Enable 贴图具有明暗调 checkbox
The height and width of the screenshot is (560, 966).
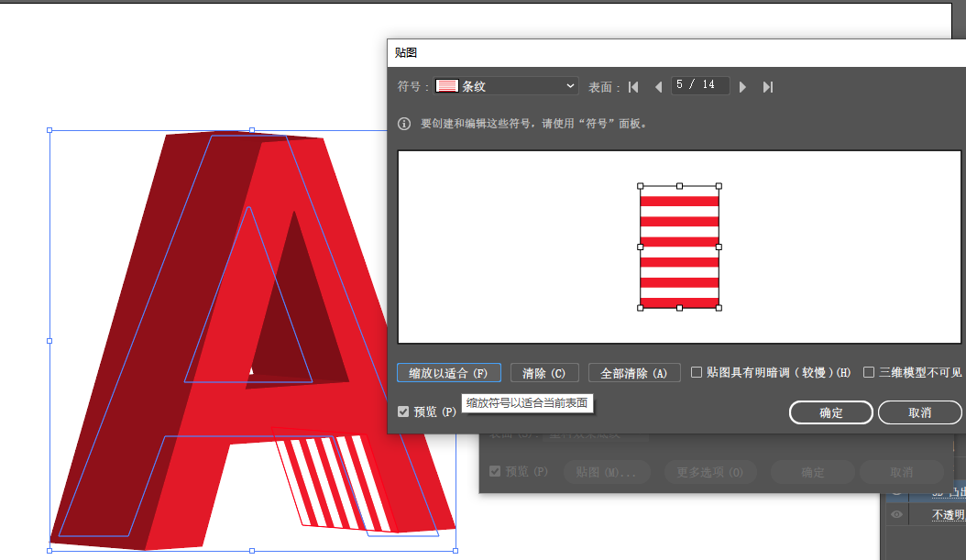[x=697, y=372]
